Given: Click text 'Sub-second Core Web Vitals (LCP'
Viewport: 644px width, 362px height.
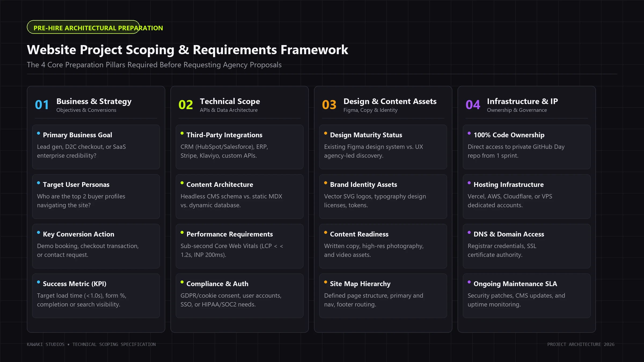Looking at the screenshot, I should point(226,246).
